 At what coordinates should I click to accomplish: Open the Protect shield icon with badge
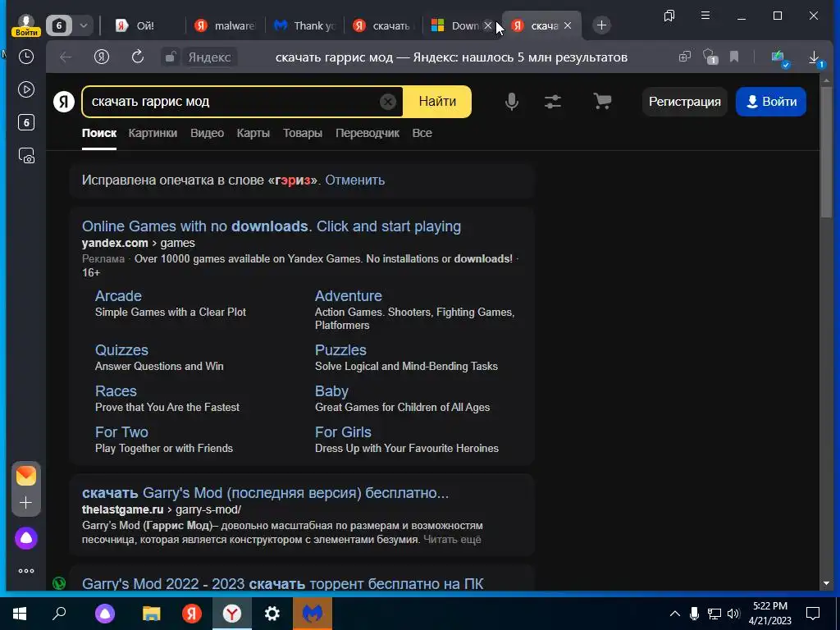(x=710, y=57)
